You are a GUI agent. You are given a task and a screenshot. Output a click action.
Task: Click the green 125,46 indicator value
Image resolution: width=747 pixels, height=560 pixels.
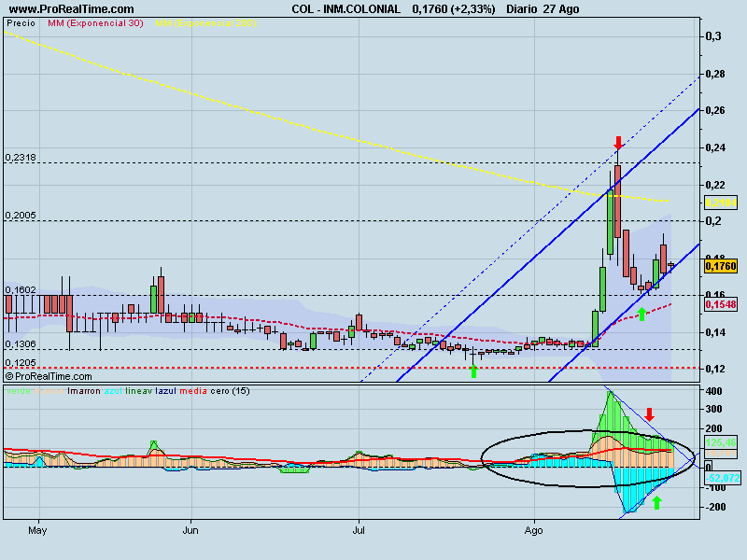[721, 443]
